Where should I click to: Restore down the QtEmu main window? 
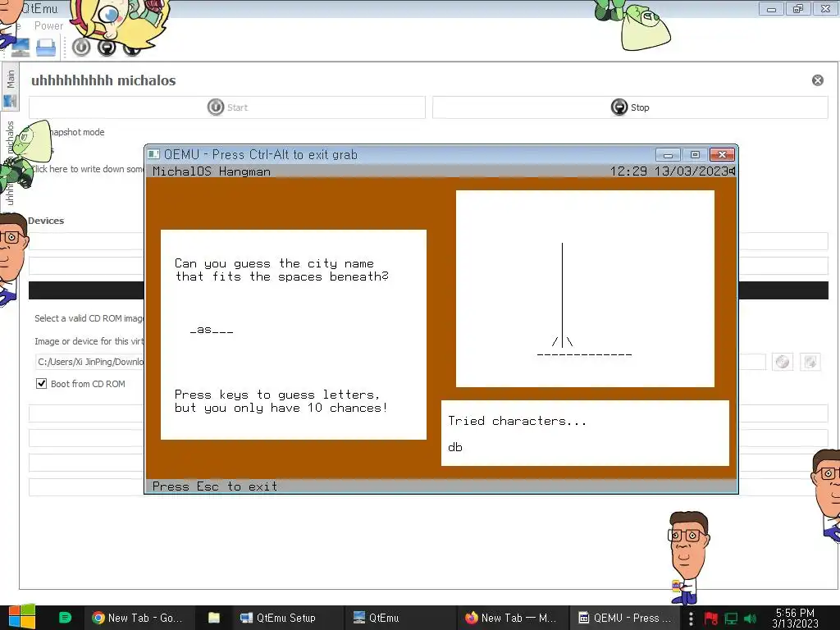tap(798, 9)
